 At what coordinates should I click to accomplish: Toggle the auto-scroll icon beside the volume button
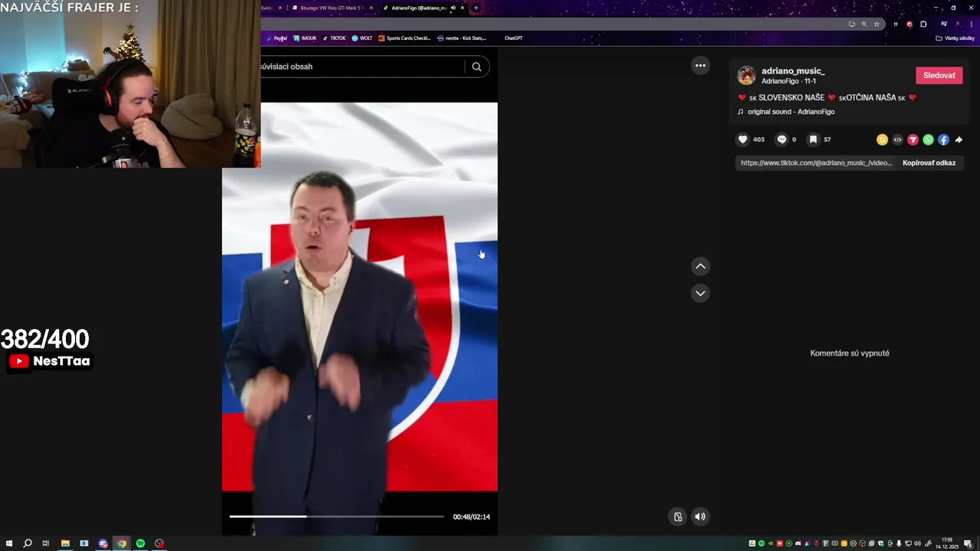coord(678,517)
